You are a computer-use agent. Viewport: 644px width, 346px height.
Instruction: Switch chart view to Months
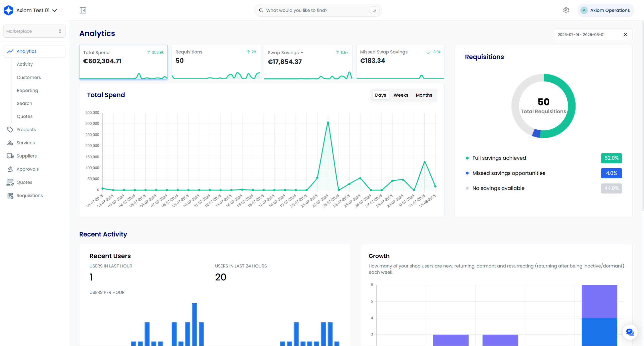[x=424, y=95]
